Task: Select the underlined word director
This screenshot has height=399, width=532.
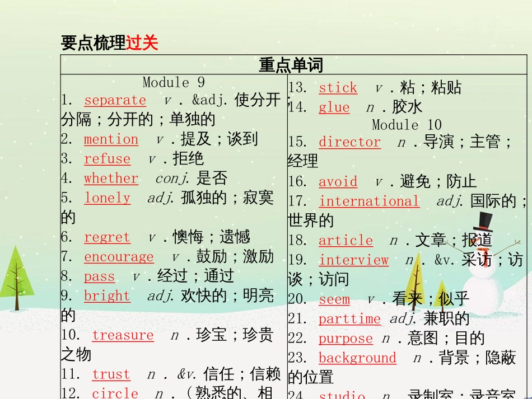Action: pyautogui.click(x=349, y=143)
